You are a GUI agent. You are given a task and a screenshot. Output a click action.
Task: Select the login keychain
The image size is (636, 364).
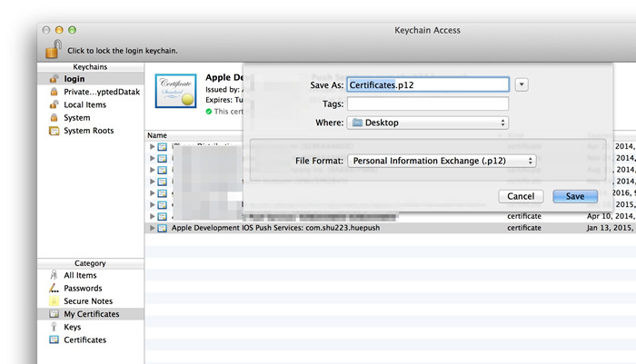(x=91, y=79)
